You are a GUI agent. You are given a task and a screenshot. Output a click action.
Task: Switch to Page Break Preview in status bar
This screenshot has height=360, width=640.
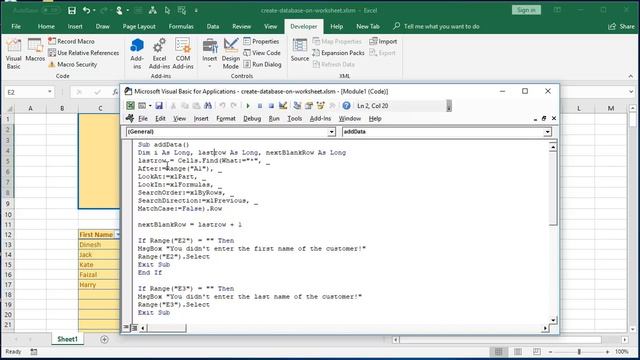536,351
